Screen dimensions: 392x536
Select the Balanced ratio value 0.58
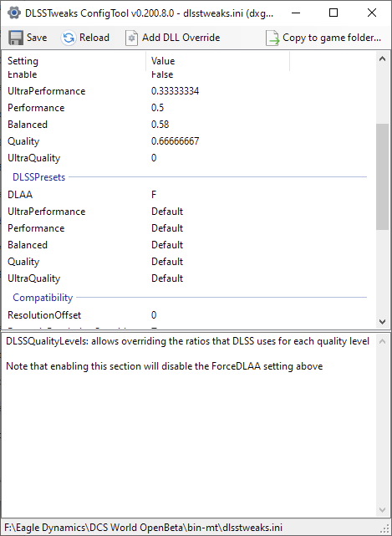[160, 125]
